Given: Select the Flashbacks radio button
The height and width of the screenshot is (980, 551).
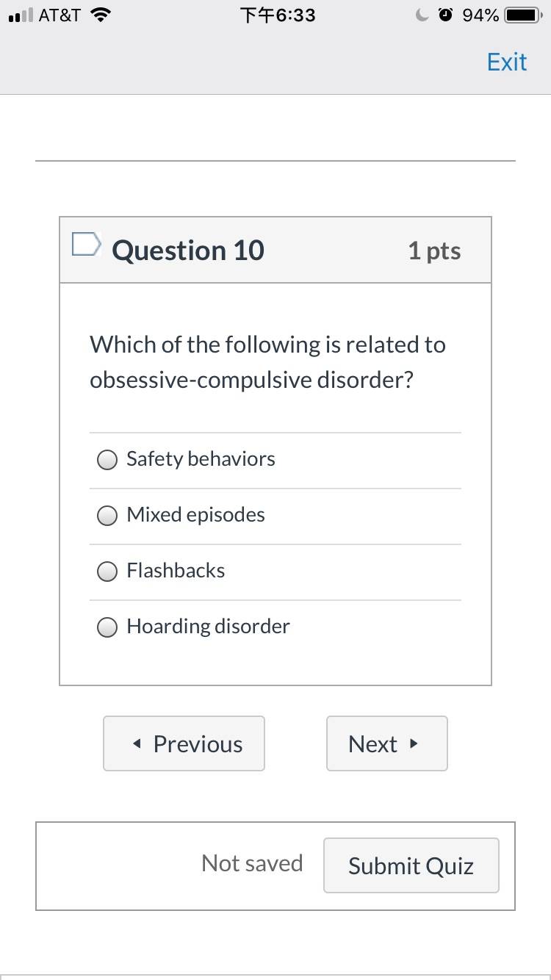Looking at the screenshot, I should tap(107, 572).
